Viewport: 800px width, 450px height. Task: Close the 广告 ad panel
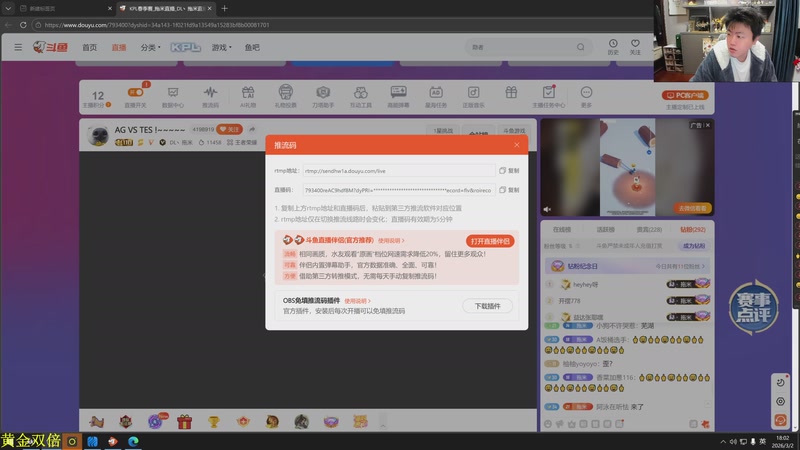[x=708, y=125]
